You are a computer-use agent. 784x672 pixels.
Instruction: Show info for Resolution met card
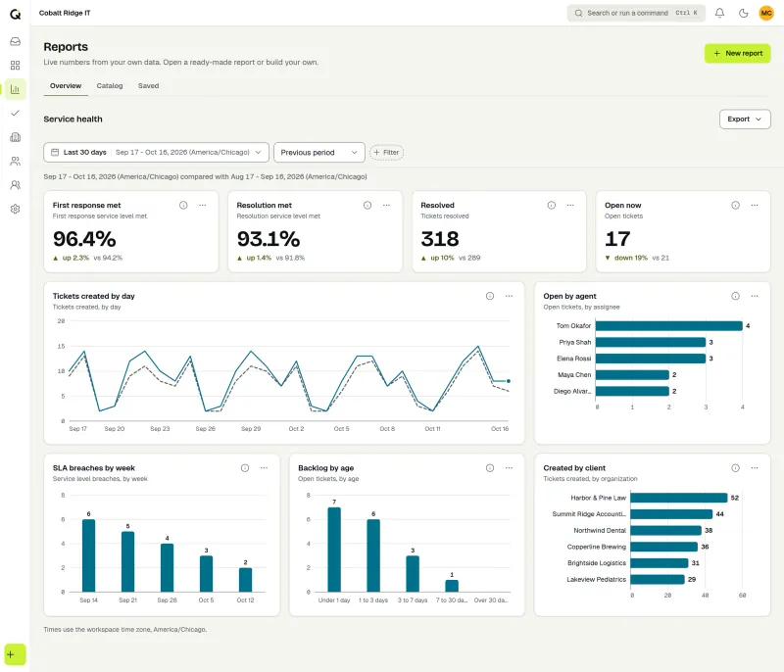[367, 206]
